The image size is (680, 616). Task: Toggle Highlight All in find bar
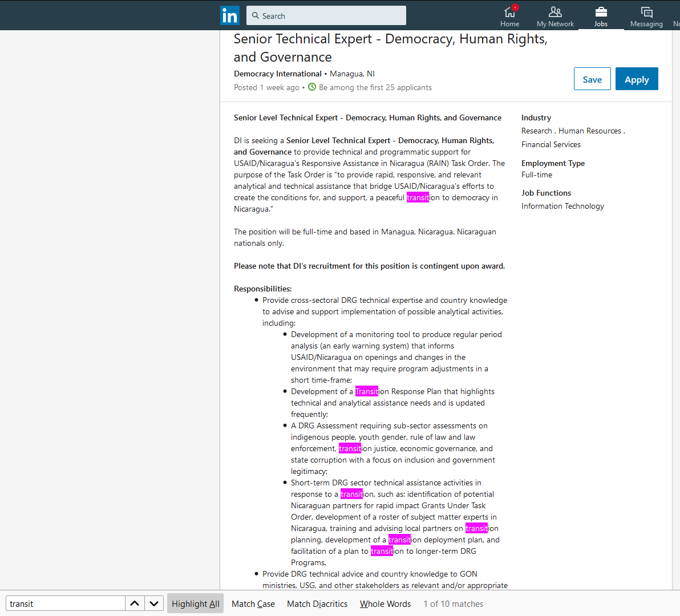click(x=196, y=603)
